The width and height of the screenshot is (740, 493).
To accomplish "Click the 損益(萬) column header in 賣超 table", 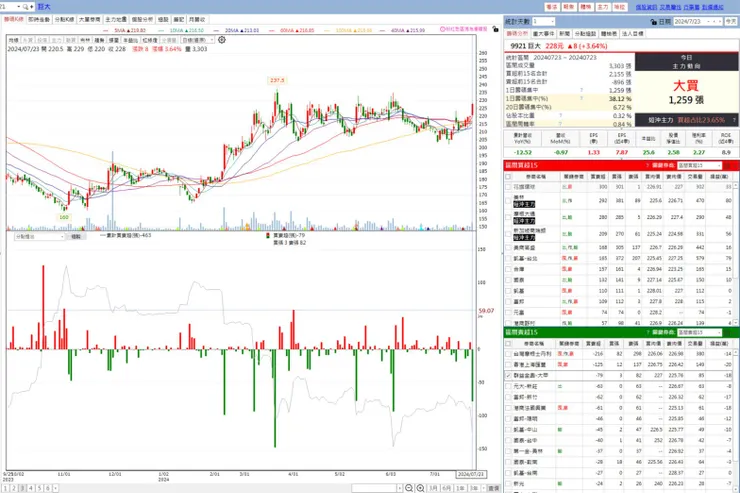I will click(x=719, y=343).
